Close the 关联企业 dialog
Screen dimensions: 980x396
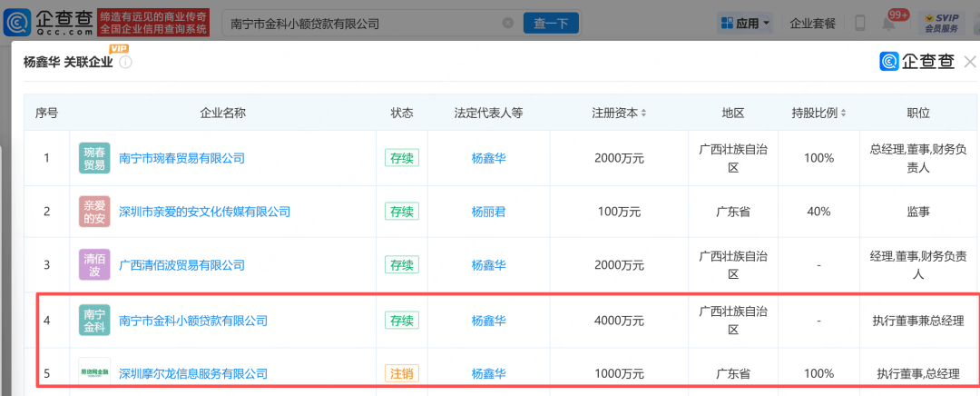[x=970, y=62]
